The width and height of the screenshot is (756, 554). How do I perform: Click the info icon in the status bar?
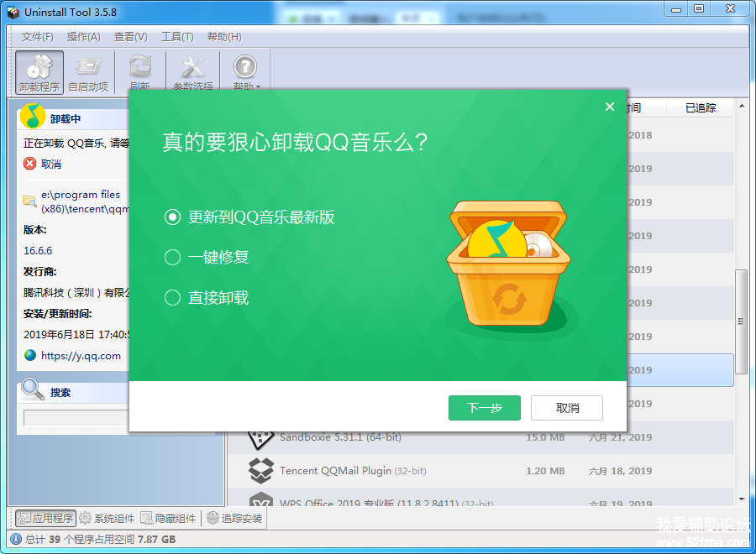coord(16,539)
